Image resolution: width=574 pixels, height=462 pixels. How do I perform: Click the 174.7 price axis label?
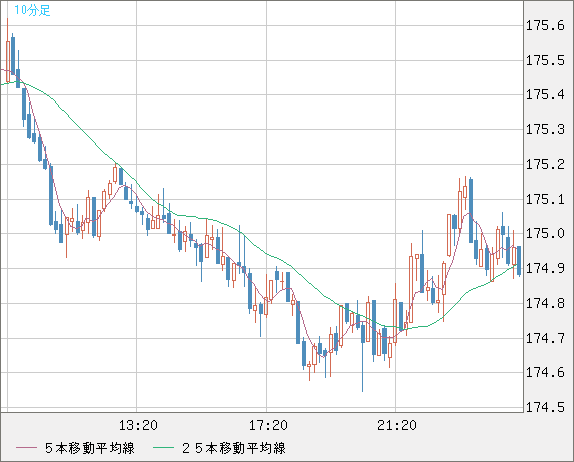(x=545, y=338)
